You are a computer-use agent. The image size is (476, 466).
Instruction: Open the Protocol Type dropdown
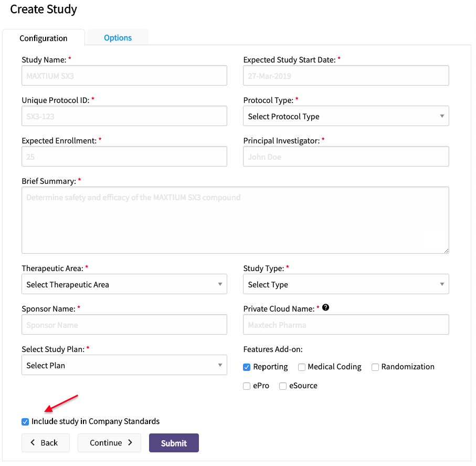pyautogui.click(x=346, y=117)
